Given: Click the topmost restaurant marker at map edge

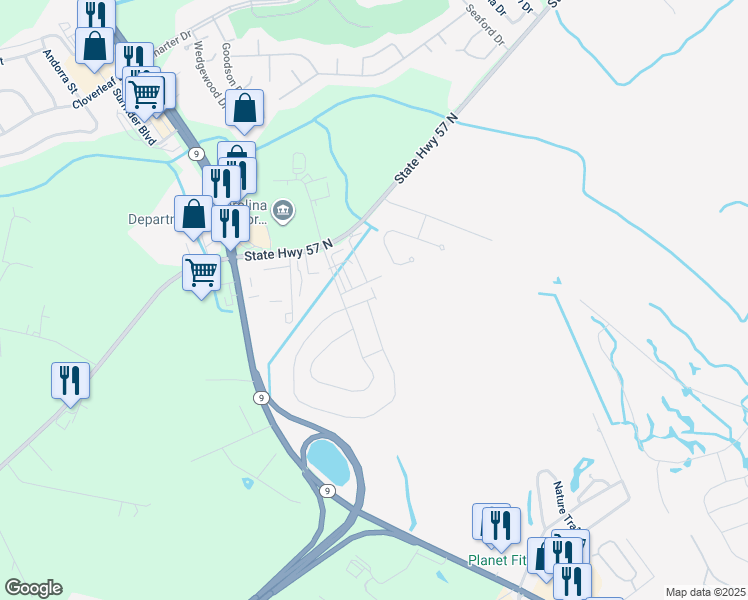Looking at the screenshot, I should click(96, 13).
